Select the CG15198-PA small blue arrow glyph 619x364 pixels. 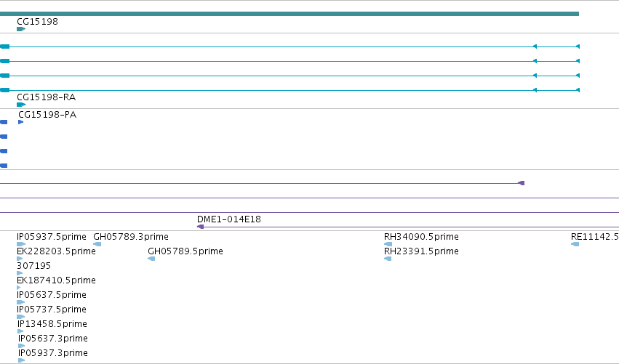point(21,122)
